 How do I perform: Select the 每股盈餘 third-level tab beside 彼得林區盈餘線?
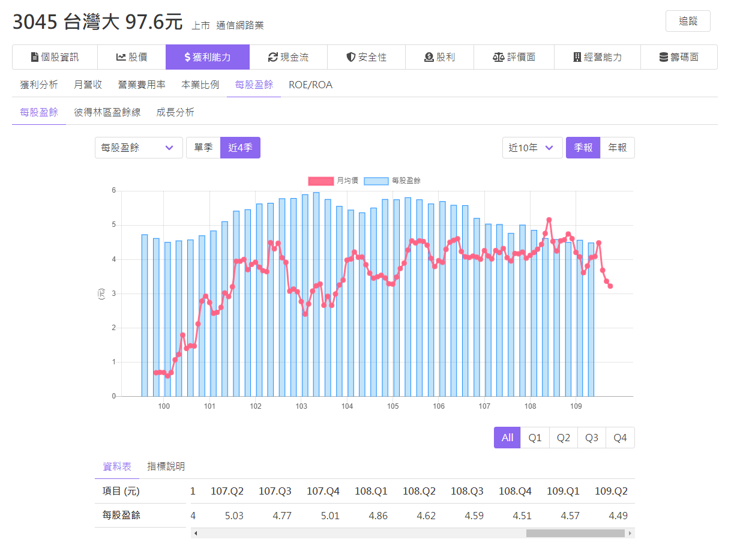tap(39, 112)
